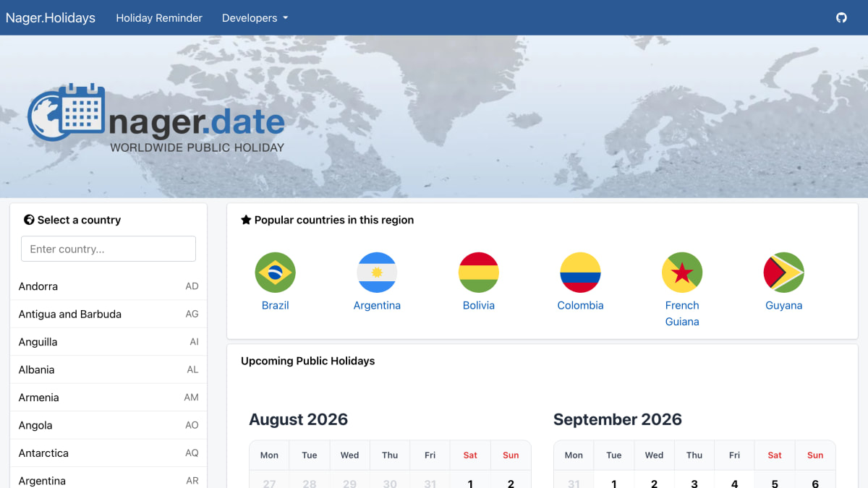Select the Argentina flag icon

[x=377, y=273]
